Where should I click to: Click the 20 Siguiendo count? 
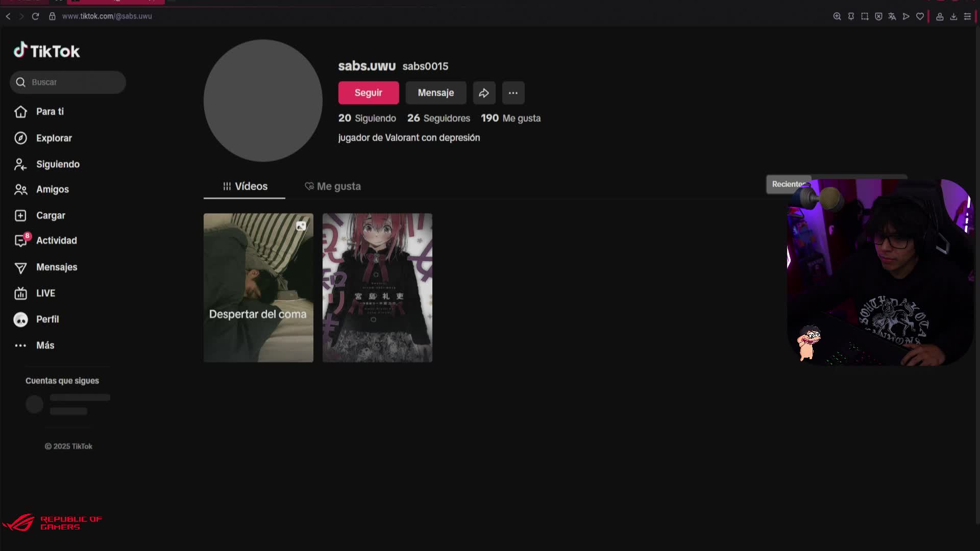point(367,118)
